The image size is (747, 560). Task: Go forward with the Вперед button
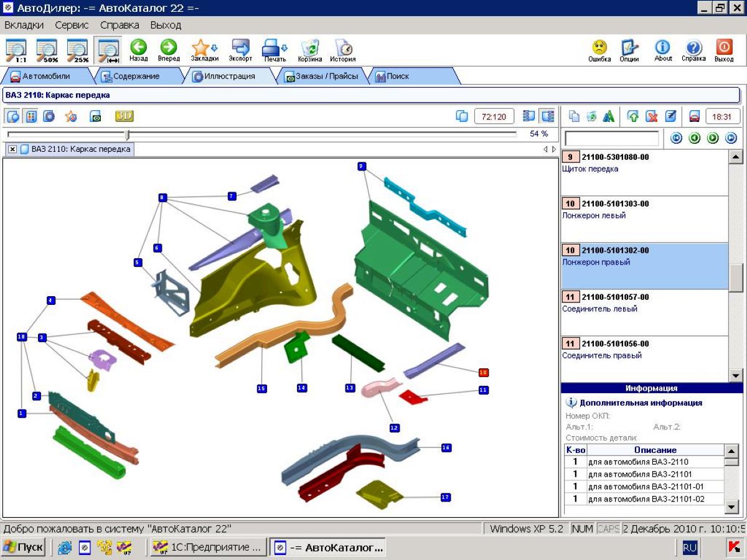(x=169, y=50)
